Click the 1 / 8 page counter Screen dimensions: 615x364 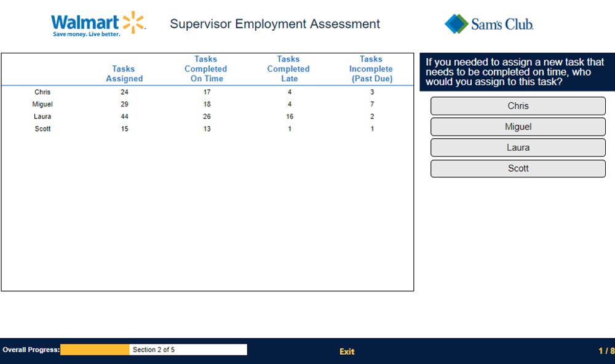click(x=606, y=351)
